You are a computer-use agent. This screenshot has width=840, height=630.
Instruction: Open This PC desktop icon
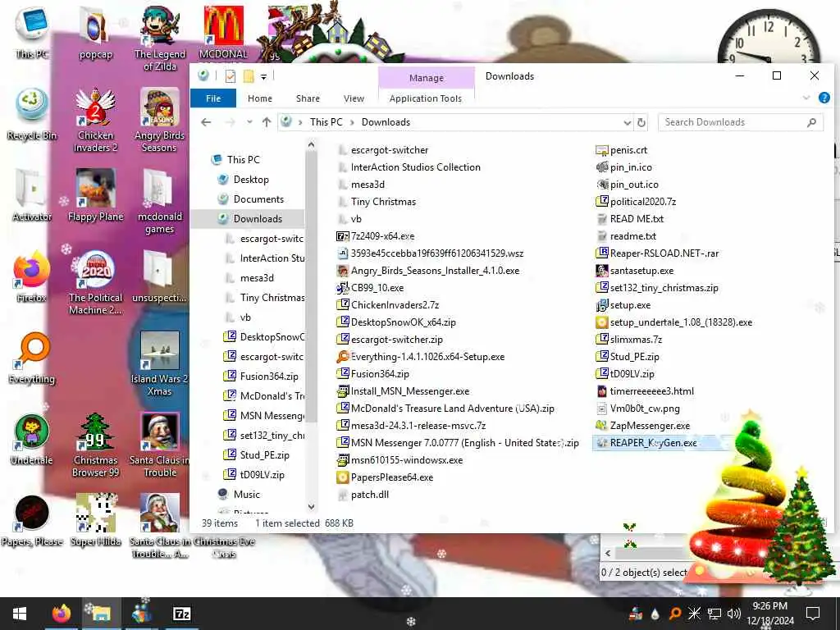32,33
